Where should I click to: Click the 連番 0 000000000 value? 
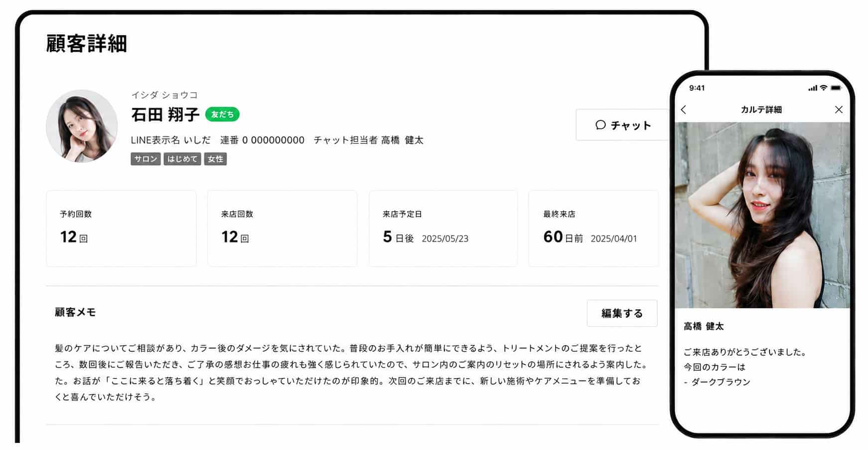point(262,140)
